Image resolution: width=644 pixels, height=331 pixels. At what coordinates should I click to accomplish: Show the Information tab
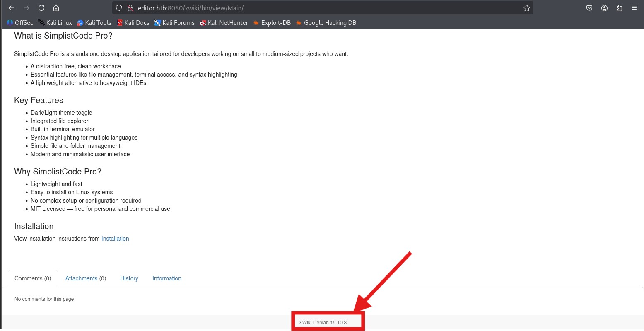[167, 278]
